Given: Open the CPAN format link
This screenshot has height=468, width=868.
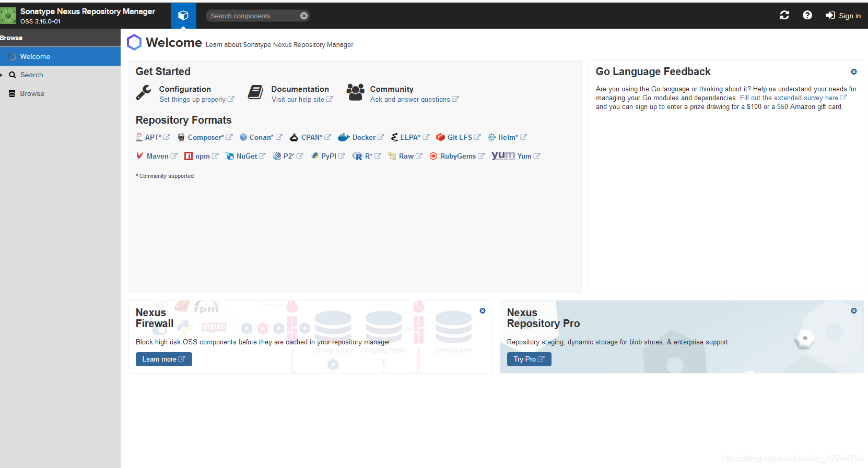Looking at the screenshot, I should 316,137.
